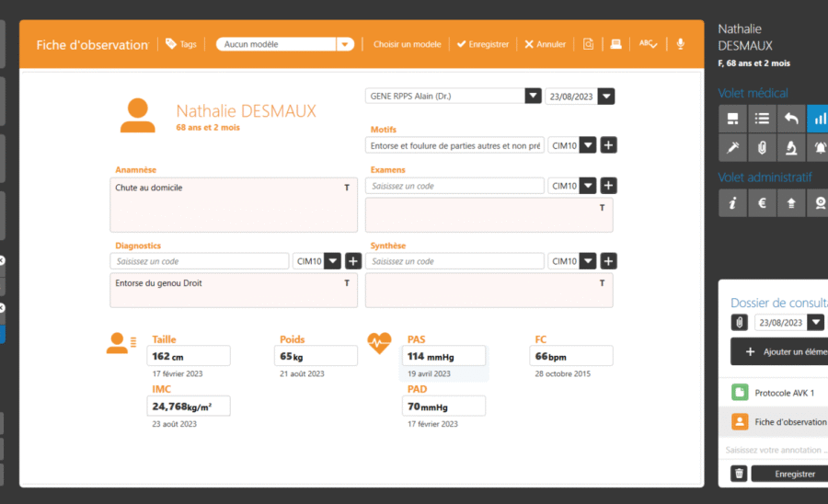Click the heart rate pulse icon
This screenshot has width=828, height=504.
(379, 343)
